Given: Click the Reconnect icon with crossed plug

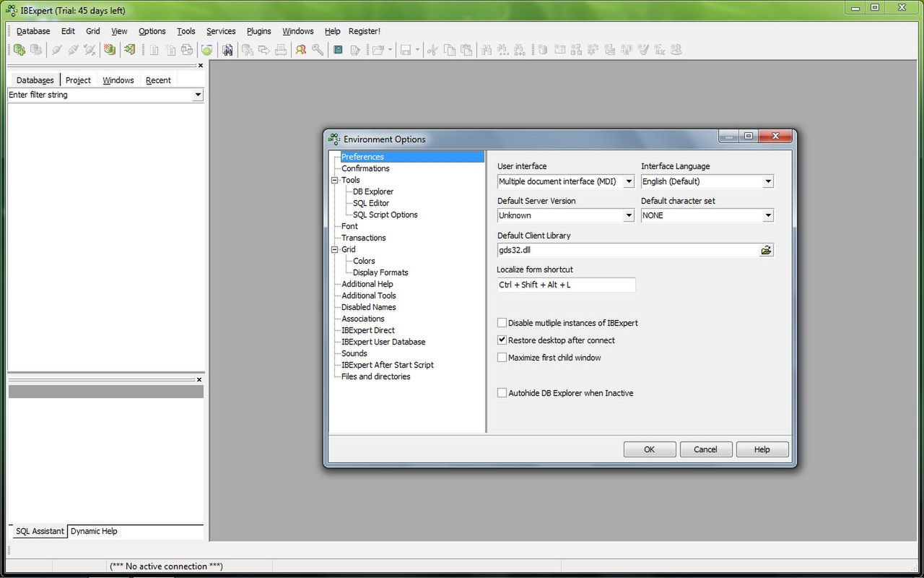Looking at the screenshot, I should [x=90, y=50].
